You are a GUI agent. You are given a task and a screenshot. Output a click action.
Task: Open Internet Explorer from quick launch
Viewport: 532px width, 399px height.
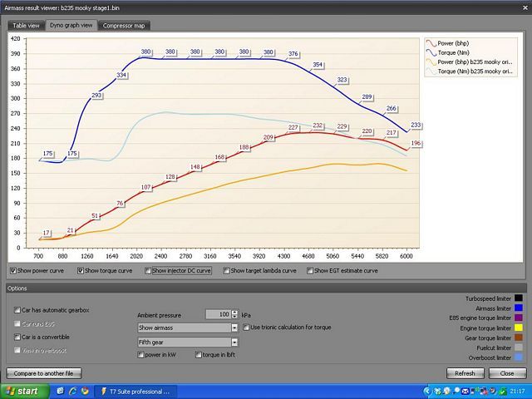(73, 390)
